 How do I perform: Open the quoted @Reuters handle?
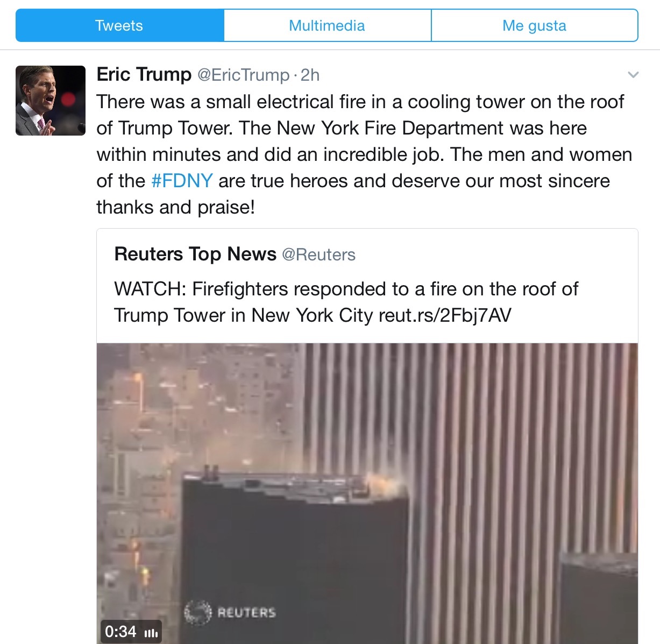click(318, 254)
